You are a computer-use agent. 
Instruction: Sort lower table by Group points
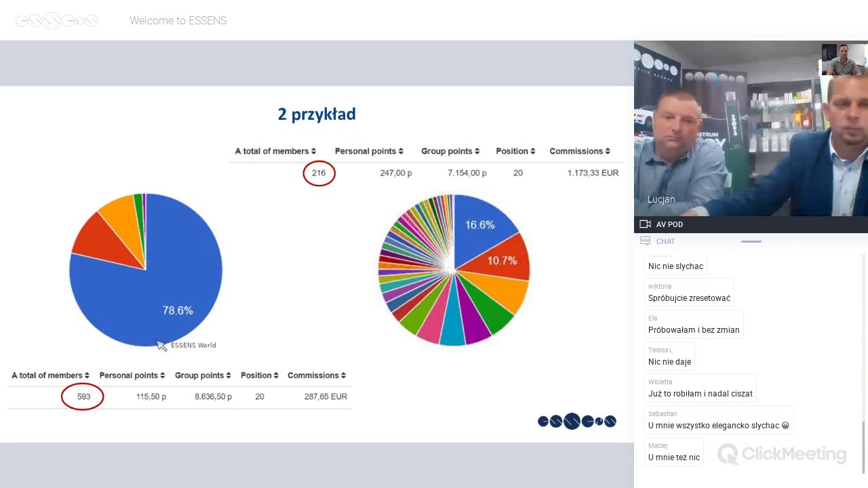click(x=203, y=375)
